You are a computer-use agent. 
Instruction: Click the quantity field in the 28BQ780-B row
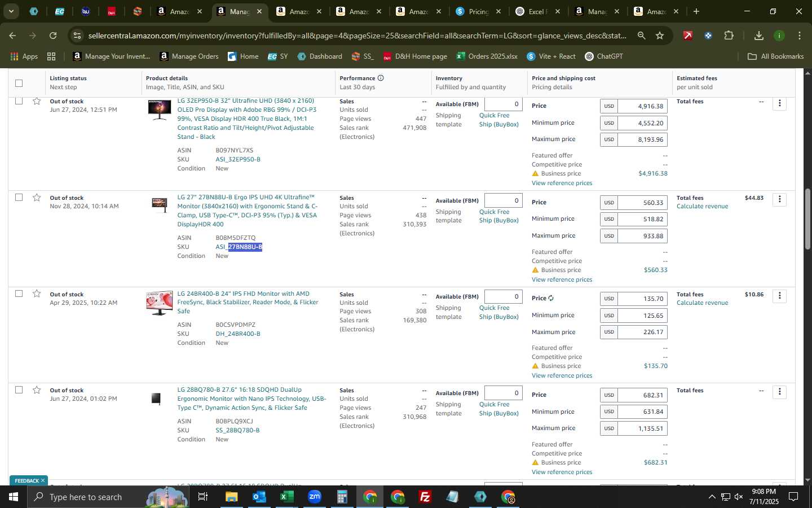click(x=503, y=392)
